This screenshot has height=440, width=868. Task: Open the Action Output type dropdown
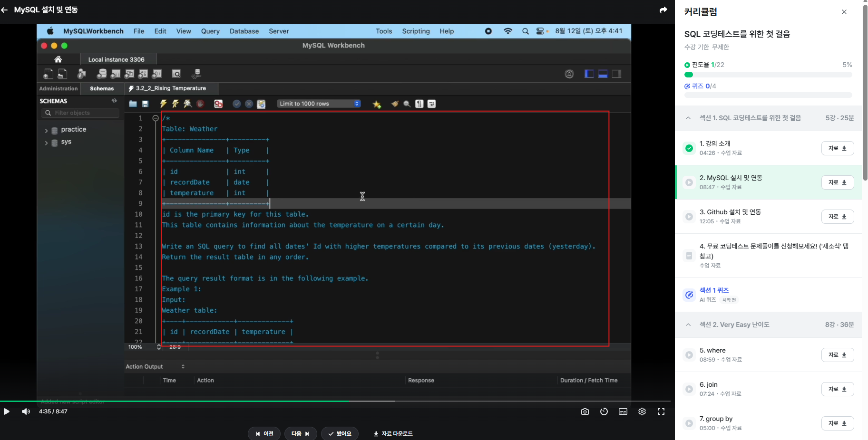tap(156, 366)
